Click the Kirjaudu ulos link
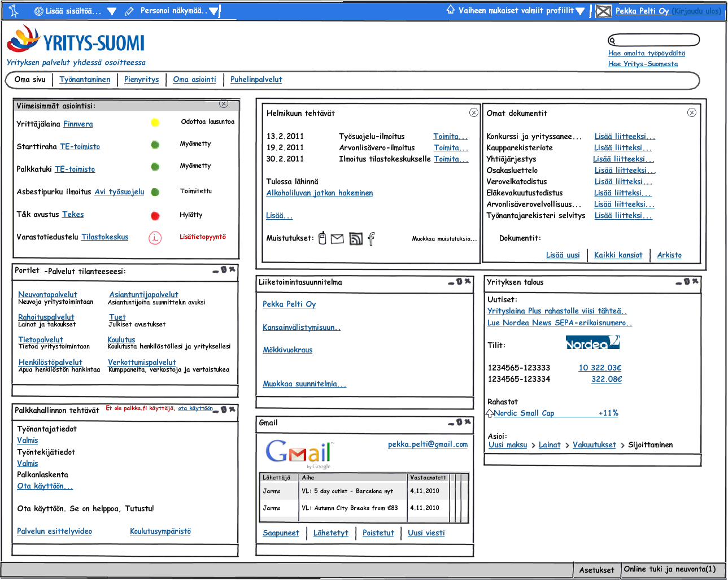Image resolution: width=728 pixels, height=580 pixels. 696,11
